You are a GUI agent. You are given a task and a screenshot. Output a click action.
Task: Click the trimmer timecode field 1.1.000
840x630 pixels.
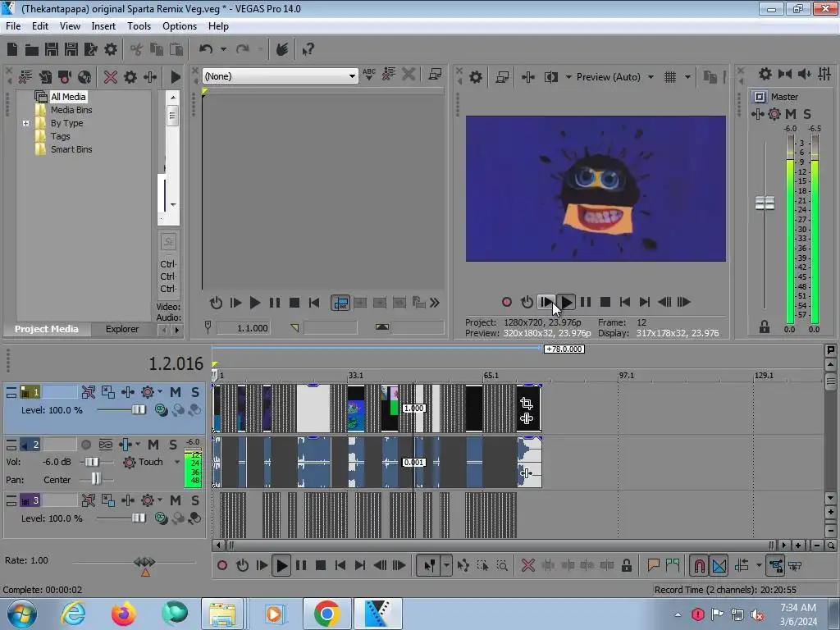coord(244,328)
